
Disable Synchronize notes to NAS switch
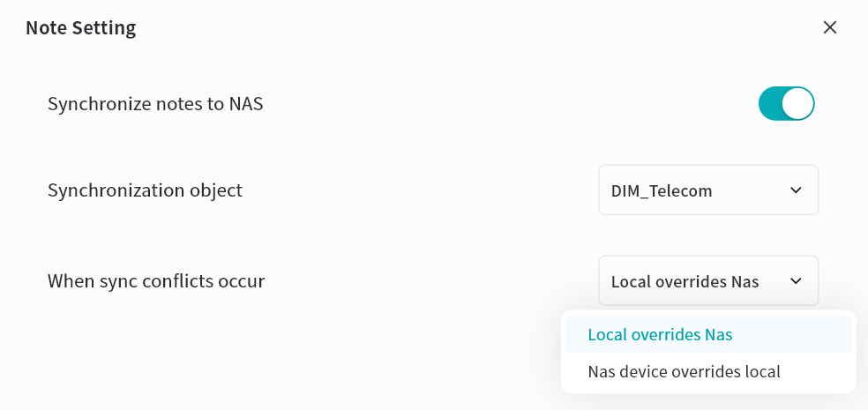pos(786,104)
